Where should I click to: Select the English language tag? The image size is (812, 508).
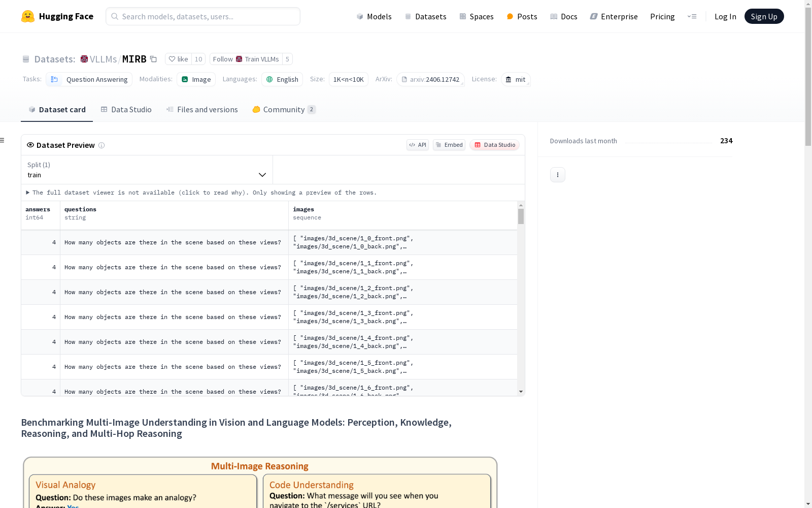point(282,79)
